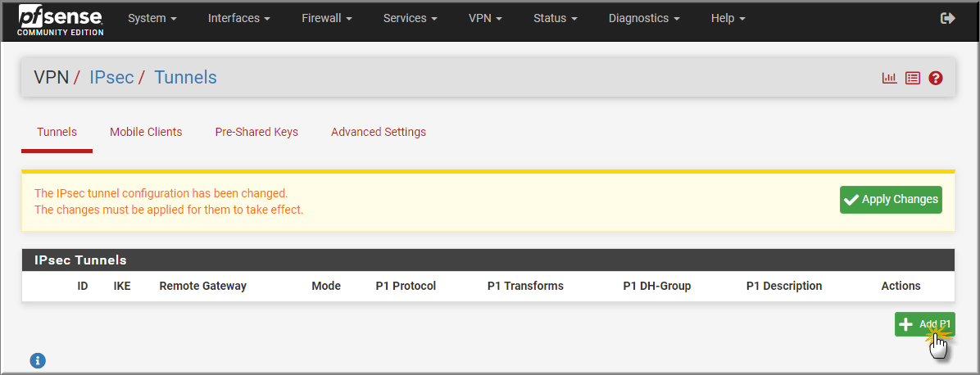The image size is (980, 375).
Task: Expand the Interfaces menu
Action: pos(238,19)
